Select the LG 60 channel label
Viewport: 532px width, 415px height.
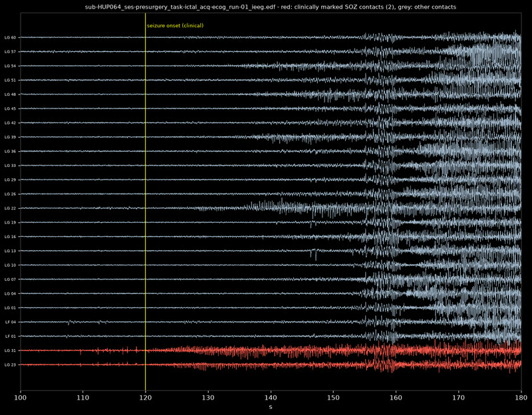[10, 38]
